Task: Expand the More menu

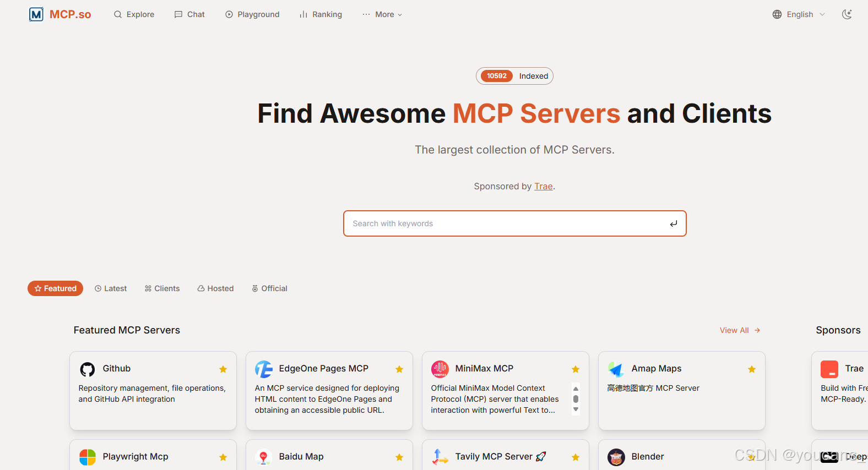Action: click(x=382, y=14)
